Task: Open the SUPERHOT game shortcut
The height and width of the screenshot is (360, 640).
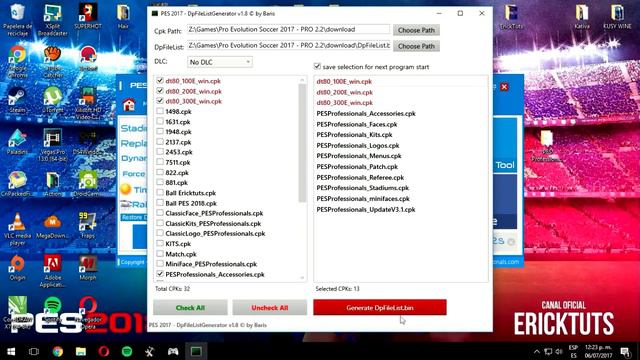Action: (88, 17)
